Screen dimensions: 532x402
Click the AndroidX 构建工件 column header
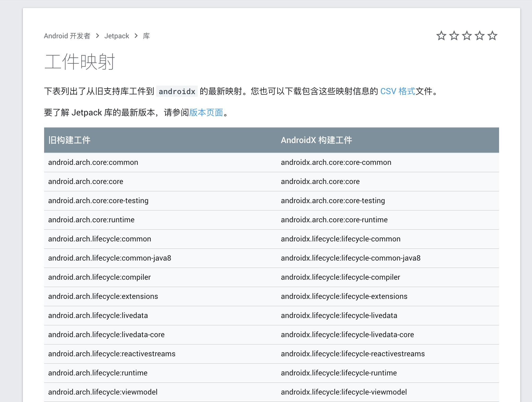pyautogui.click(x=316, y=140)
